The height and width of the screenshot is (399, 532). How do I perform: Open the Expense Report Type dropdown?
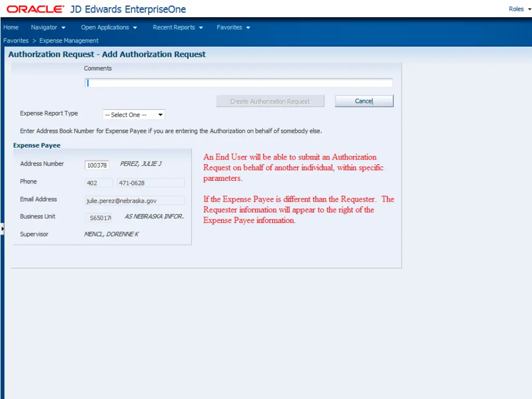134,115
